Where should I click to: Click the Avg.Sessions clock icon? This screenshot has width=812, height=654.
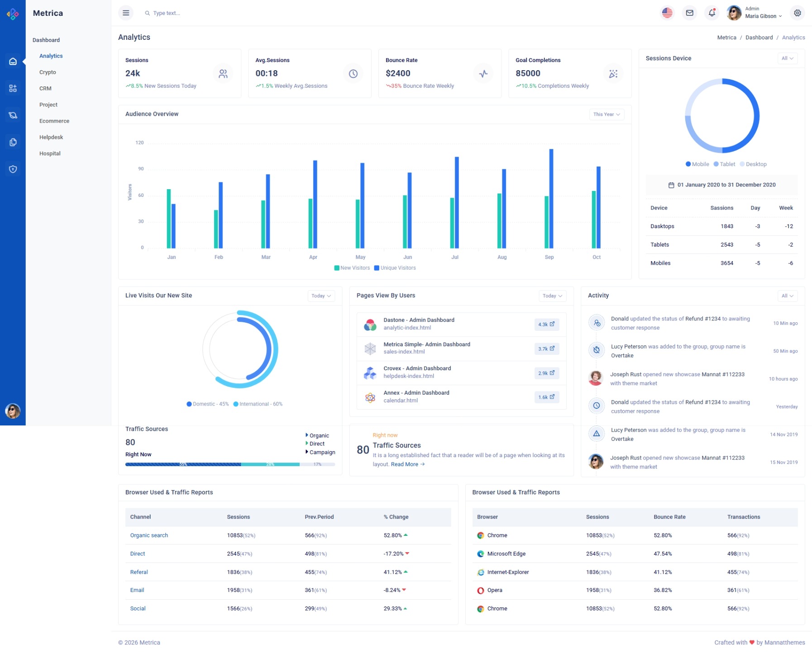point(353,74)
